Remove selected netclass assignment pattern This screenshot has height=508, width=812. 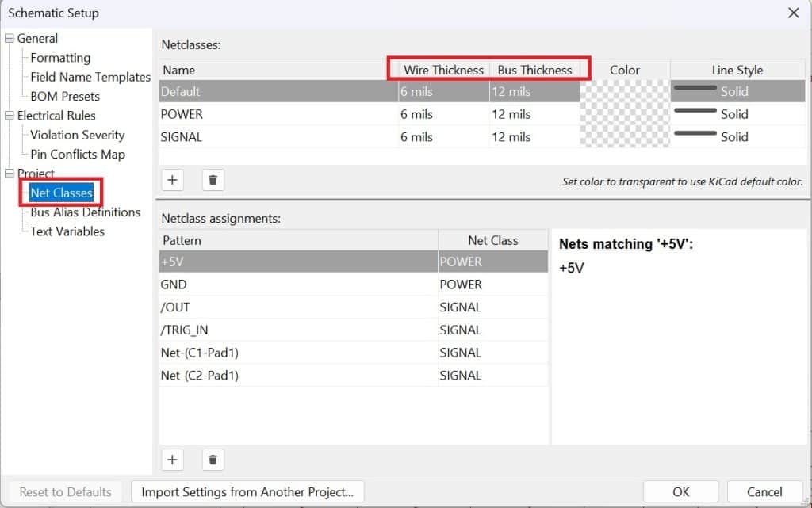213,460
